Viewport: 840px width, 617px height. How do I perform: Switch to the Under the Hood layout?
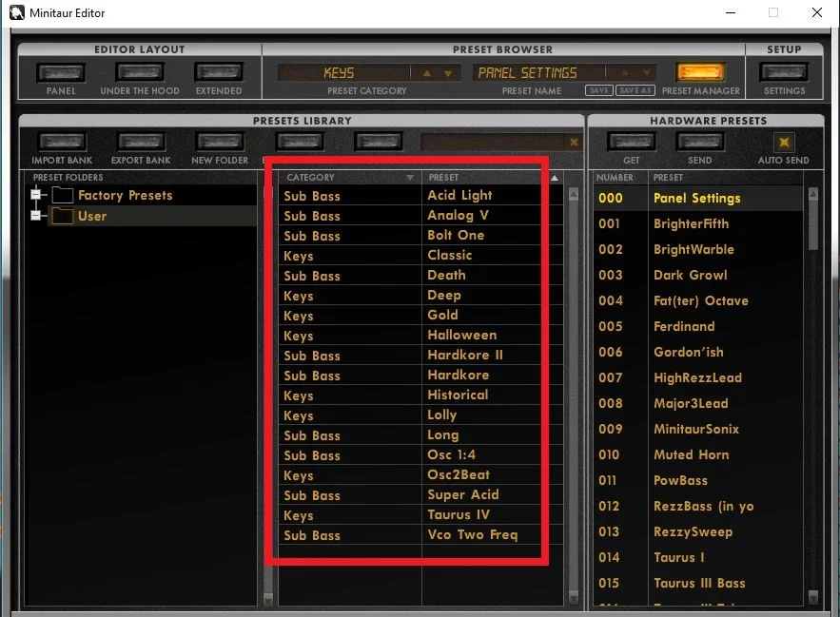click(140, 72)
